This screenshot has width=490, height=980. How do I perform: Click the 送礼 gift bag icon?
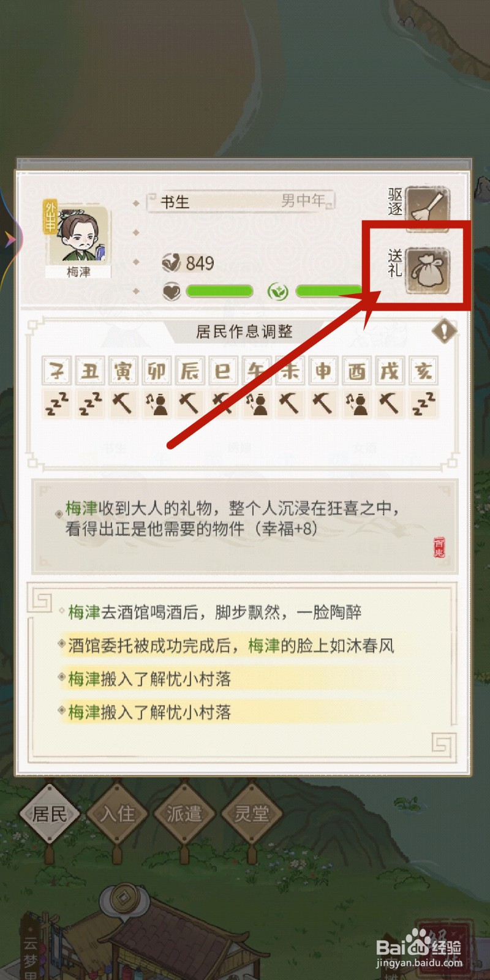tap(428, 270)
